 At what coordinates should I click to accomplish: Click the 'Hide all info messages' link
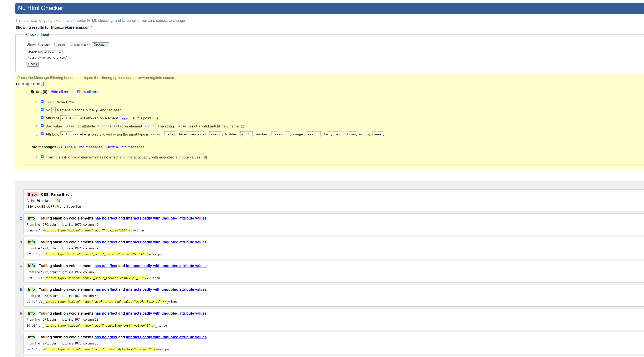pos(84,147)
